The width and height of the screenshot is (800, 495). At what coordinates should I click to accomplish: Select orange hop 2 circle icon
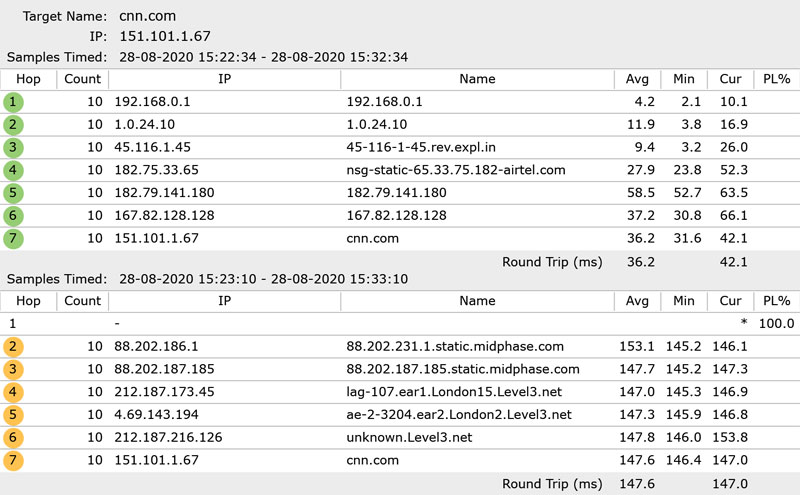pyautogui.click(x=13, y=346)
